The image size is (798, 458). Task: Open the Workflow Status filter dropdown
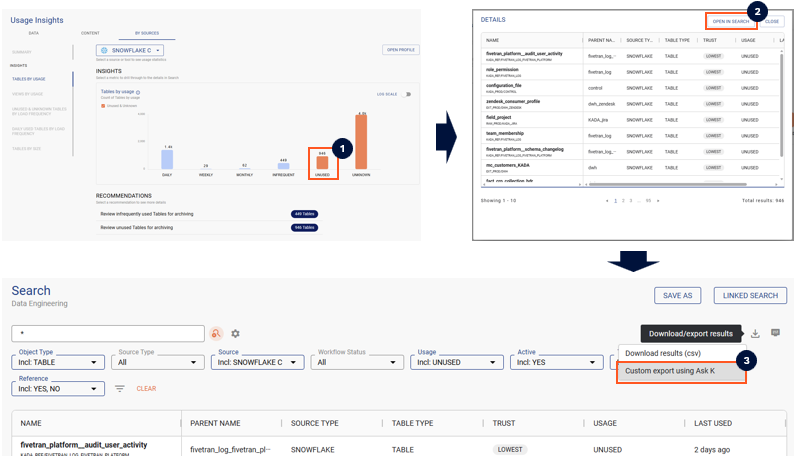[x=357, y=362]
